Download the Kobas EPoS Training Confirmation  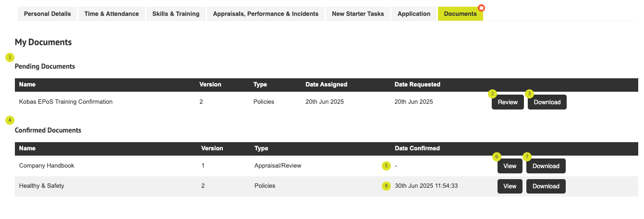click(x=547, y=102)
